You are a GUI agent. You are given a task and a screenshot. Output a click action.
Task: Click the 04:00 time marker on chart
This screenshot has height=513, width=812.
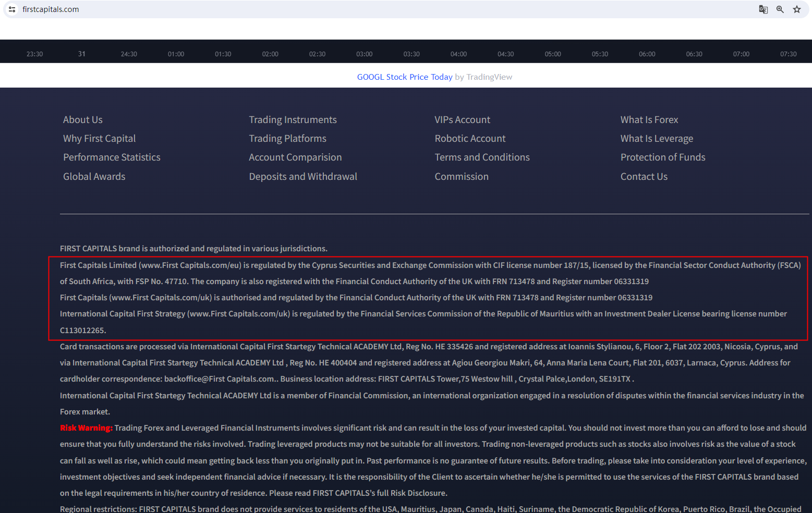[x=459, y=54]
